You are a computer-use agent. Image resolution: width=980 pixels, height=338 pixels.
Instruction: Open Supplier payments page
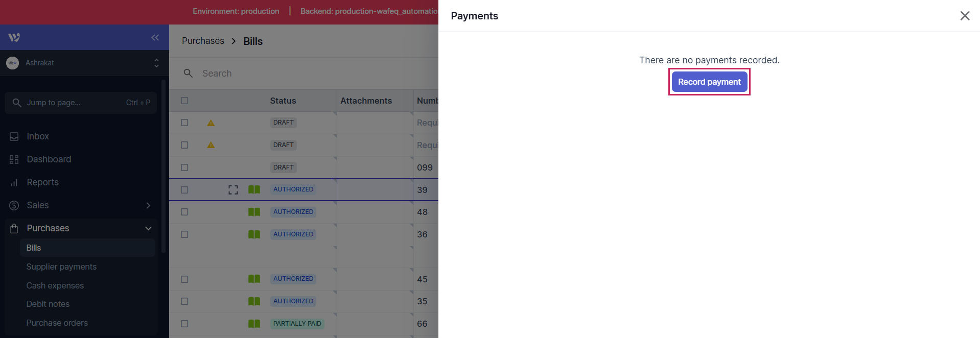(61, 267)
